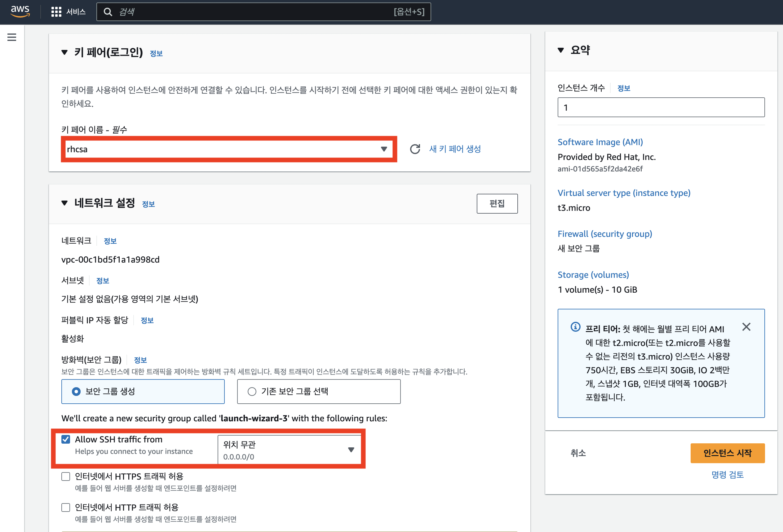Open the create new key pair link
Screen dimensions: 783x532
click(454, 149)
